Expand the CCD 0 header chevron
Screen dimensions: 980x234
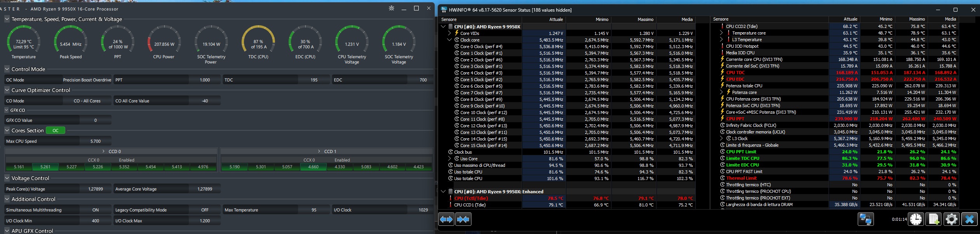pyautogui.click(x=103, y=151)
